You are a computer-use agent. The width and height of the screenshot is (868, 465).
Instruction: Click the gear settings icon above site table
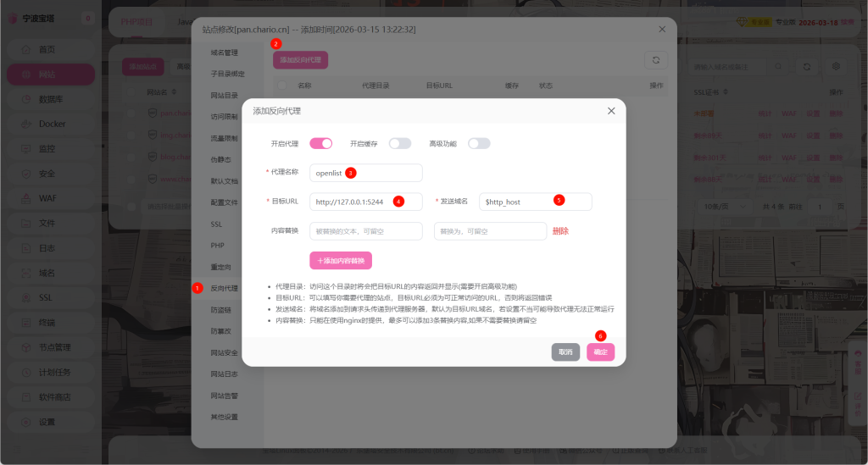tap(836, 66)
